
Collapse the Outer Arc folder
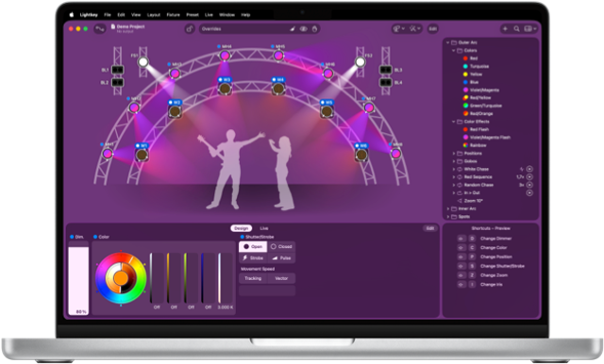point(447,42)
